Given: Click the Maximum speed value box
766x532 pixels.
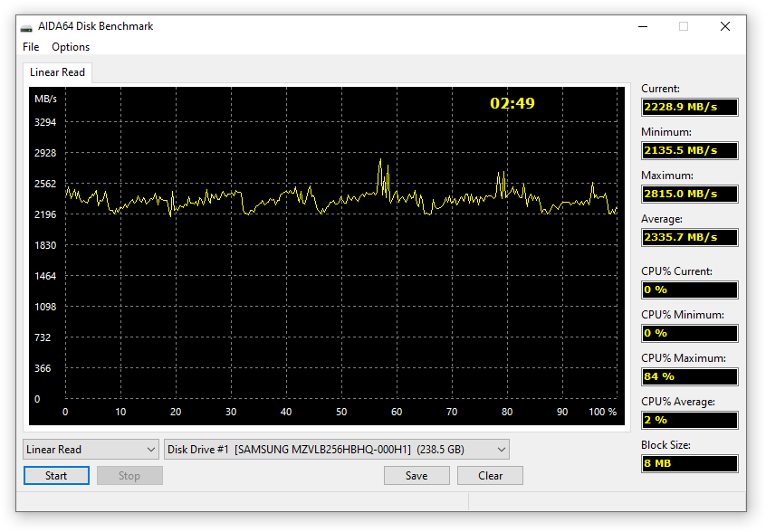Looking at the screenshot, I should tap(689, 195).
